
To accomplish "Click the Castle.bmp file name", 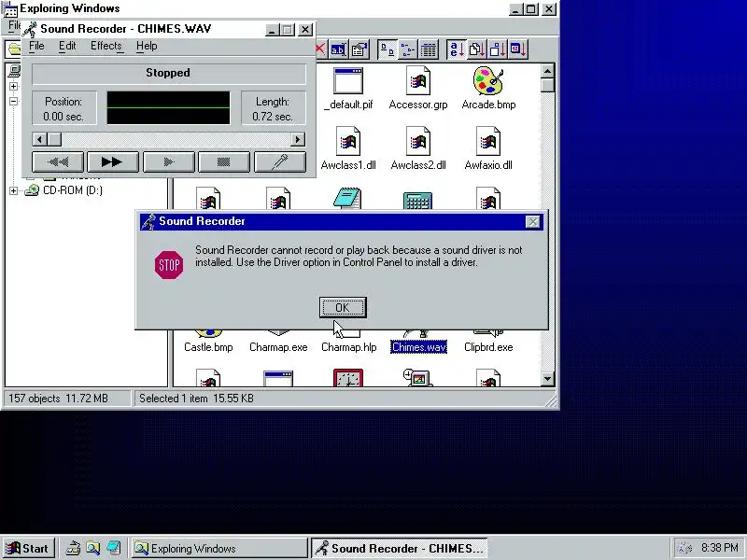I will (208, 347).
